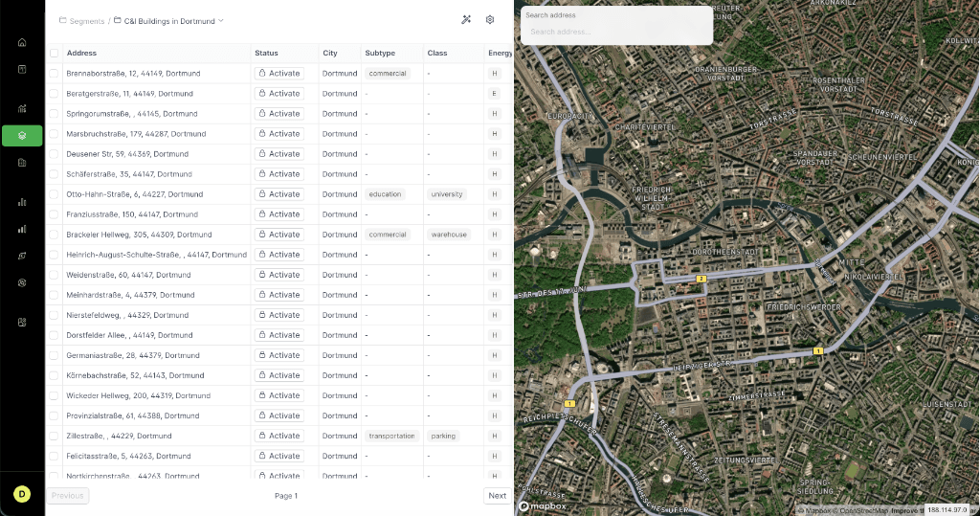Viewport: 980px width, 516px height.
Task: Click the home icon in the sidebar
Action: pos(22,42)
